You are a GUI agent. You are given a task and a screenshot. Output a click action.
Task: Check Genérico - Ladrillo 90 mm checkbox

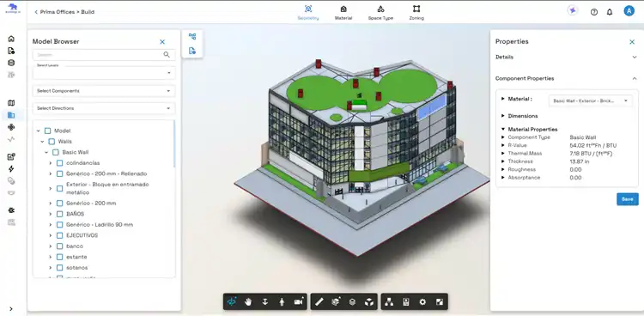(59, 225)
